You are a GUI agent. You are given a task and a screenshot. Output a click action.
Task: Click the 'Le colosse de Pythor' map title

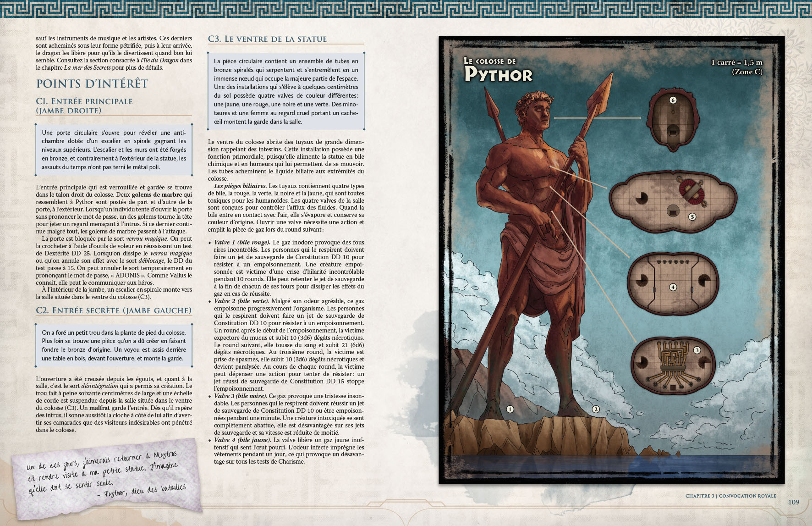[498, 70]
